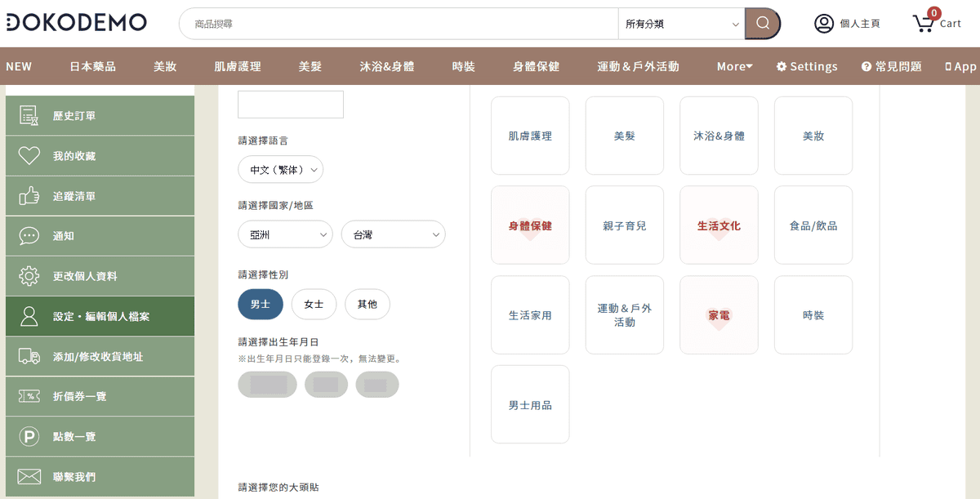
Task: Select the 女士 gender option
Action: (314, 304)
